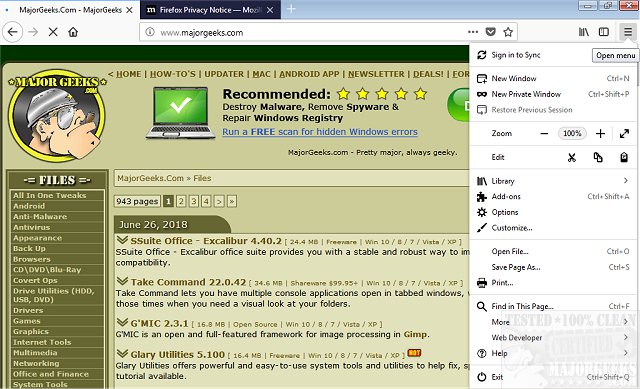Stop loading the page
The image size is (640, 389).
53,32
